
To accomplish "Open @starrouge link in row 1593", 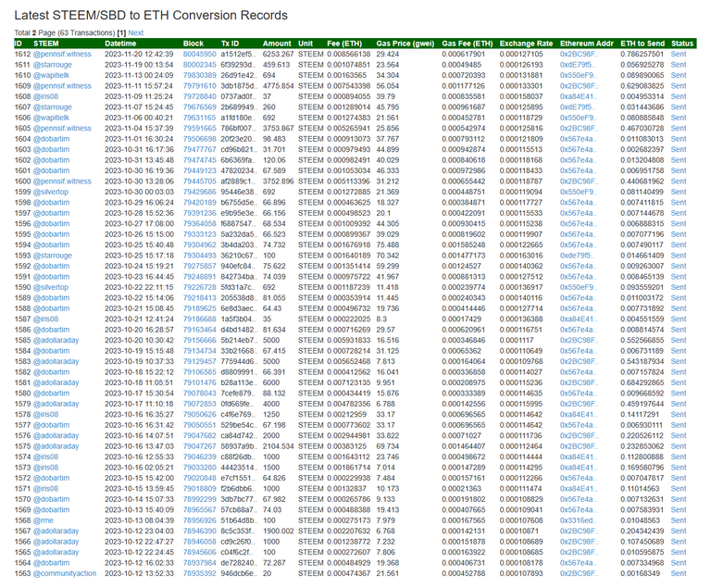I will [53, 256].
